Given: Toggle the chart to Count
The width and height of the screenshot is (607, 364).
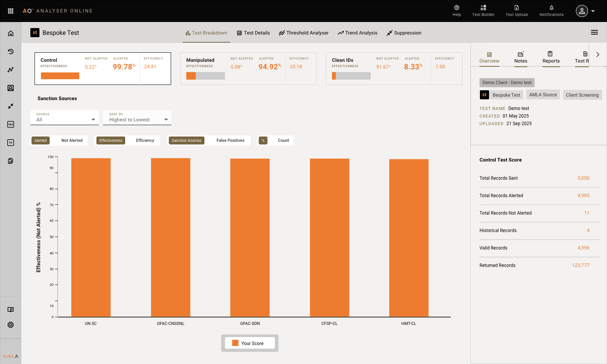Looking at the screenshot, I should point(283,141).
